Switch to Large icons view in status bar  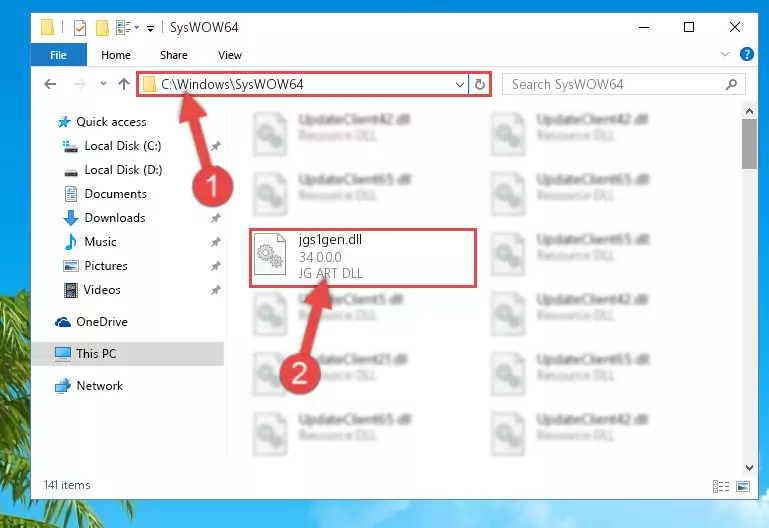point(743,486)
